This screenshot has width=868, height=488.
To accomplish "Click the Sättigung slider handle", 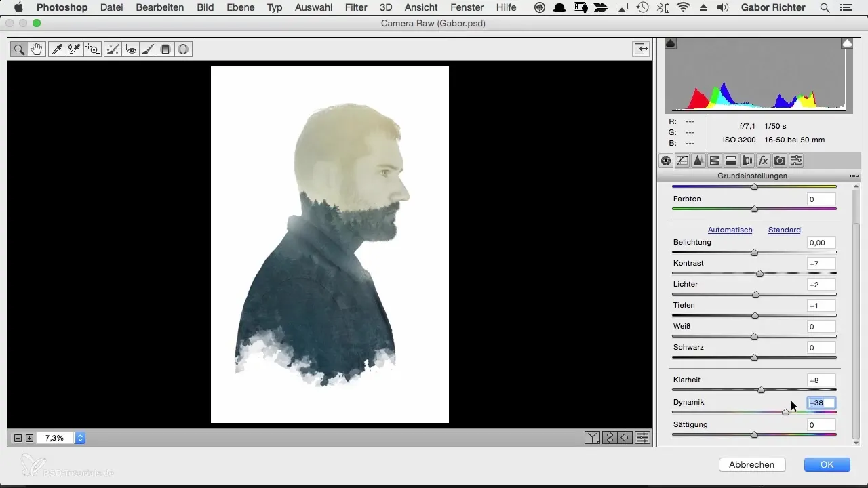I will (754, 434).
